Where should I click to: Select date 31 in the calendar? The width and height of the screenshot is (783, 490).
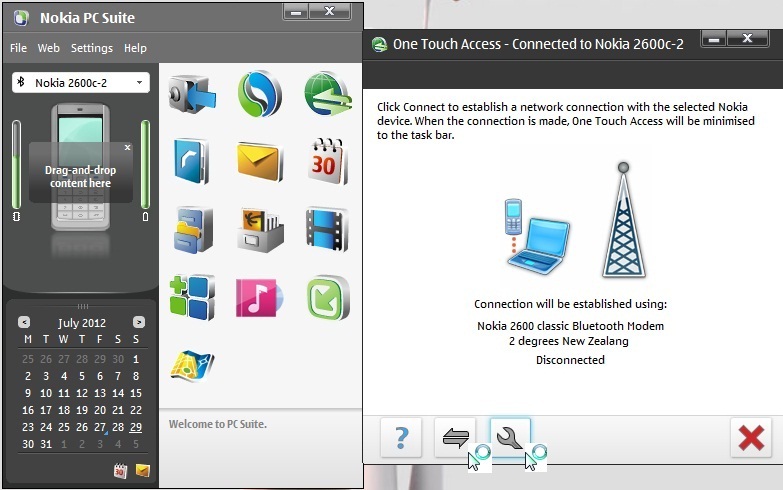(x=46, y=444)
